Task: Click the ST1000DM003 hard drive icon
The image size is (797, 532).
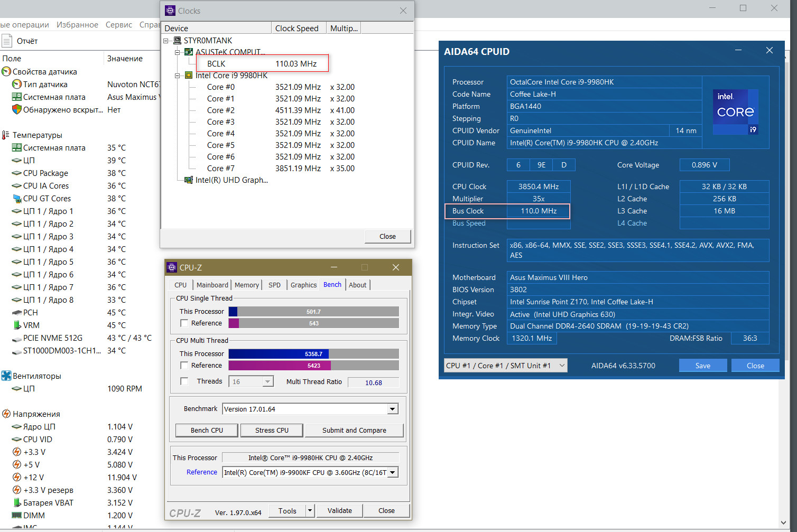Action: (17, 351)
